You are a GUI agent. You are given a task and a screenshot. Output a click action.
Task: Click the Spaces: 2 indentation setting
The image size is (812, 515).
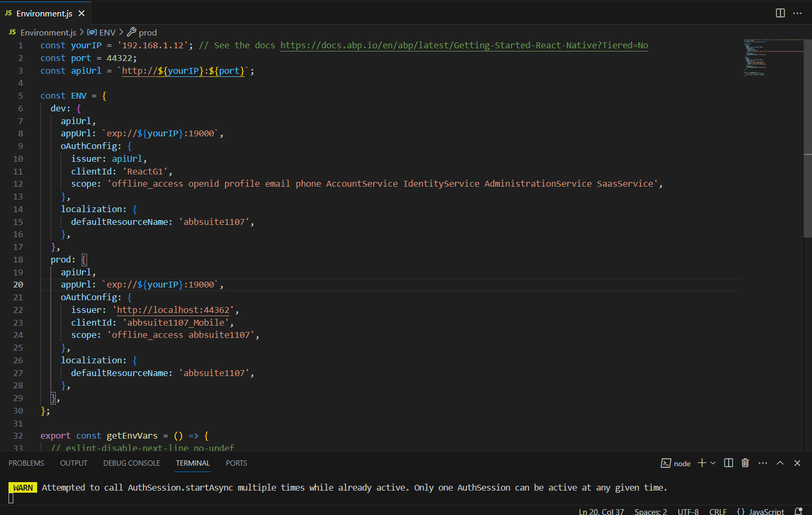click(x=651, y=511)
